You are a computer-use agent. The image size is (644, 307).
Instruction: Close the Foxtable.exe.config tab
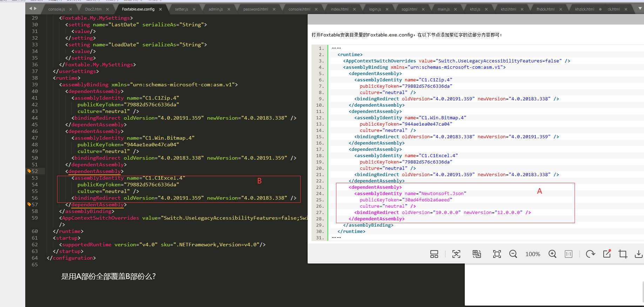point(161,9)
